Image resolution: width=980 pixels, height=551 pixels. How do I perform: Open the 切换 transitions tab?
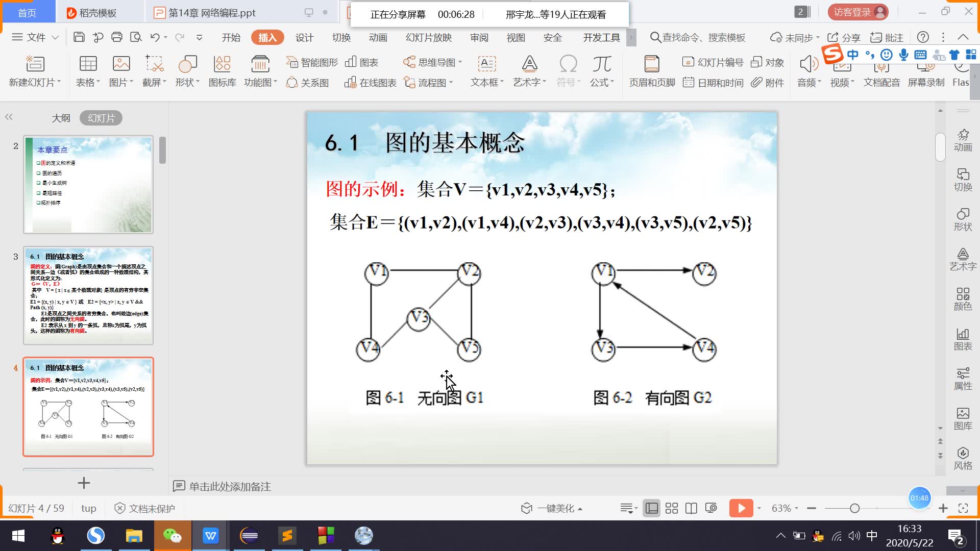(341, 37)
